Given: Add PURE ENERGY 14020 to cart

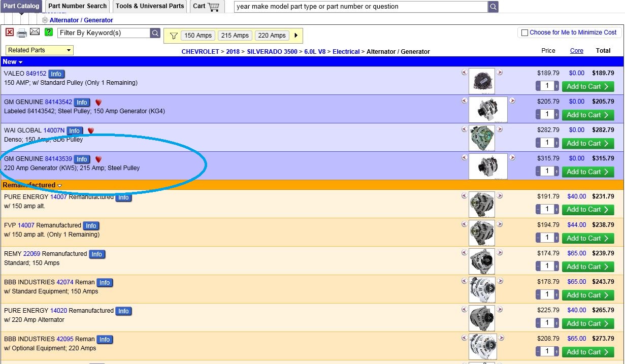Looking at the screenshot, I should pos(588,323).
